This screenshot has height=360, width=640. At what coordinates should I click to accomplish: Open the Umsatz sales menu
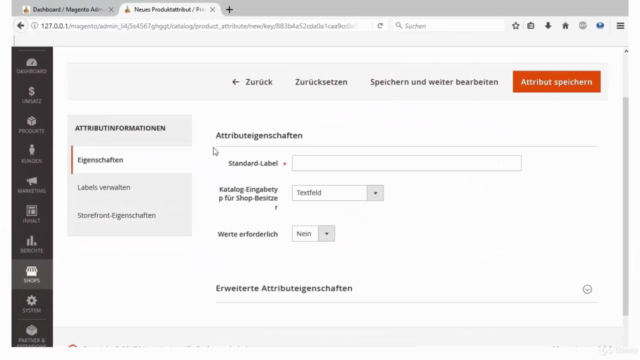click(31, 95)
